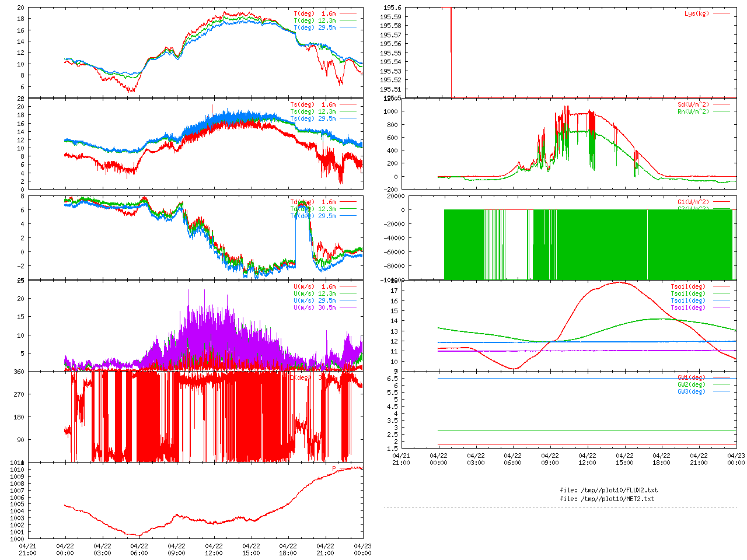This screenshot has height=560, width=747.
Task: Click blue line sample beside "T(deg) 29.5m"
Action: pyautogui.click(x=348, y=27)
